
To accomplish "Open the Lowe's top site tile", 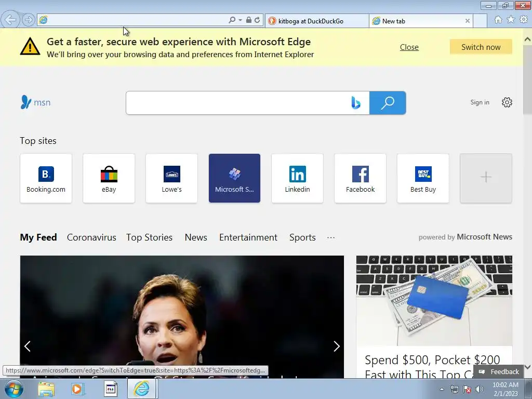I will coord(171,179).
